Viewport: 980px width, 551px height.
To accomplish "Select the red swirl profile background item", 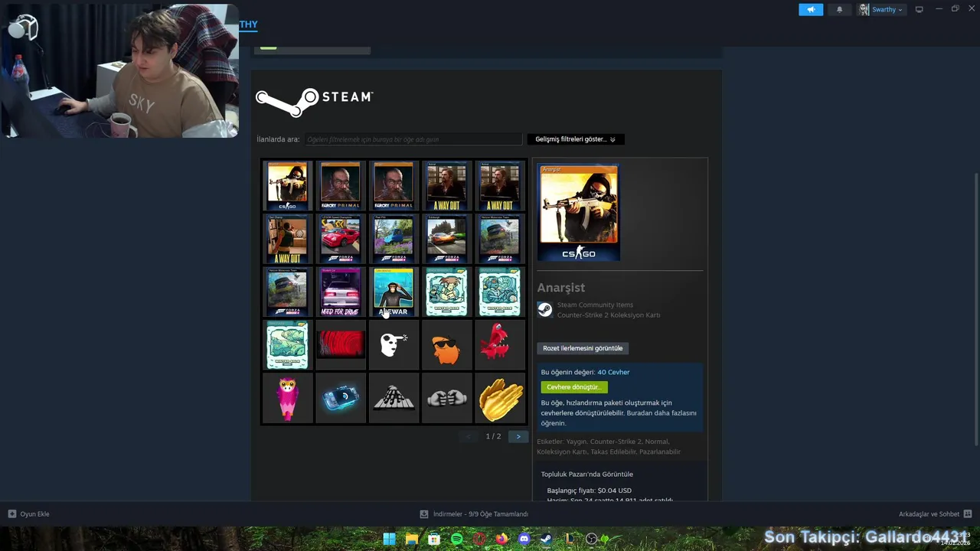I will coord(341,344).
